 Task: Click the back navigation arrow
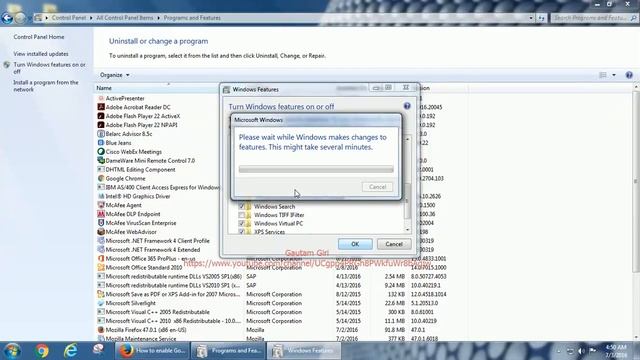[x=7, y=18]
